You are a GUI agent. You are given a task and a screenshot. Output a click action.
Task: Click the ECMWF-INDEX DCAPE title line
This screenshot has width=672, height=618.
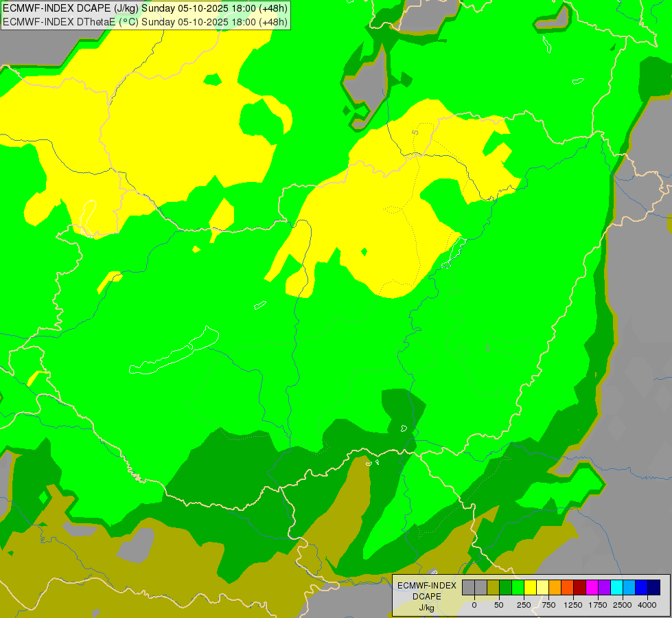click(x=146, y=8)
